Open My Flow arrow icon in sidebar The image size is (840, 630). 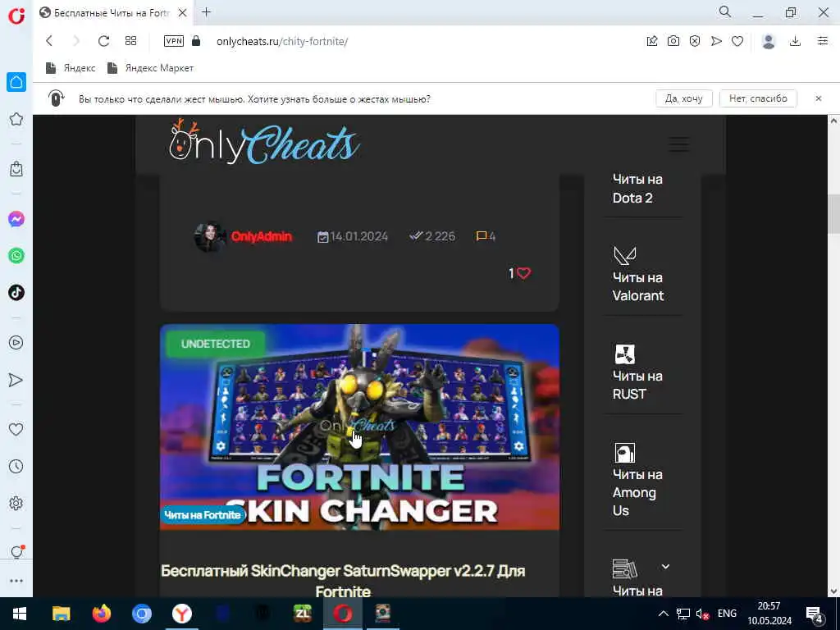(x=16, y=380)
